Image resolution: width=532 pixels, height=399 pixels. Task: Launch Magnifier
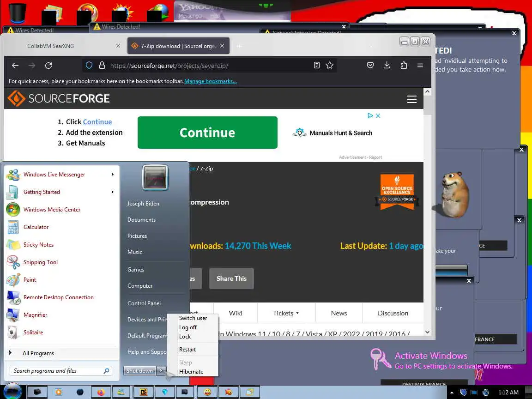[60, 315]
